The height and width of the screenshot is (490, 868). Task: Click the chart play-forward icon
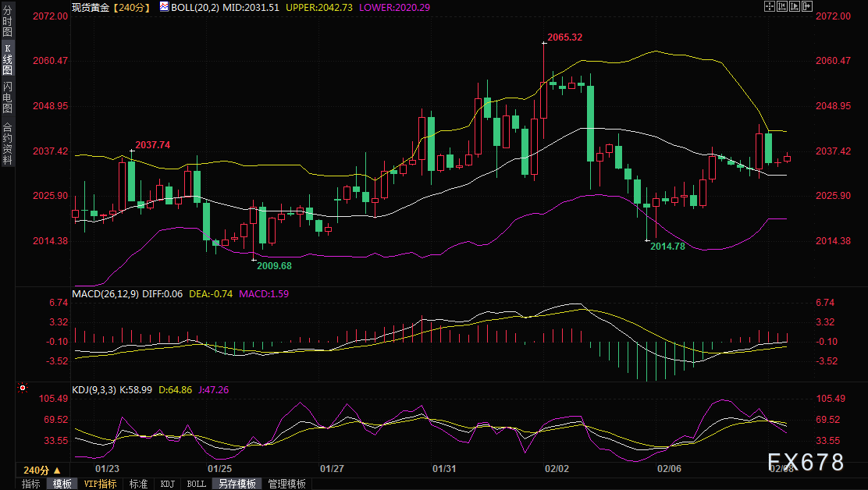(795, 6)
